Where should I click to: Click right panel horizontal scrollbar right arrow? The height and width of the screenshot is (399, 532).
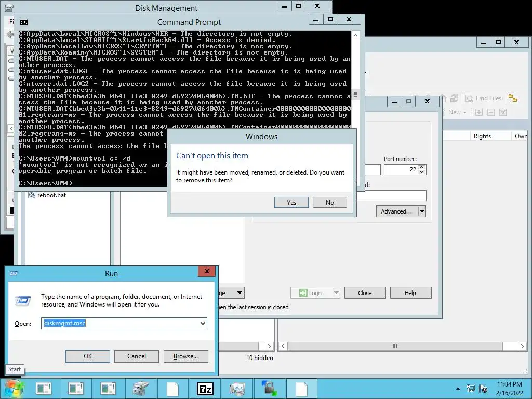(522, 346)
